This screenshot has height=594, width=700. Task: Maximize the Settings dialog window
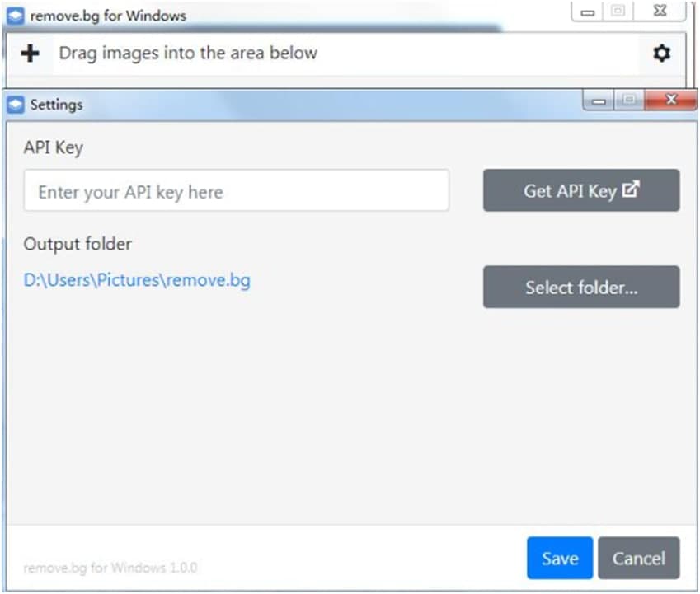[x=628, y=101]
